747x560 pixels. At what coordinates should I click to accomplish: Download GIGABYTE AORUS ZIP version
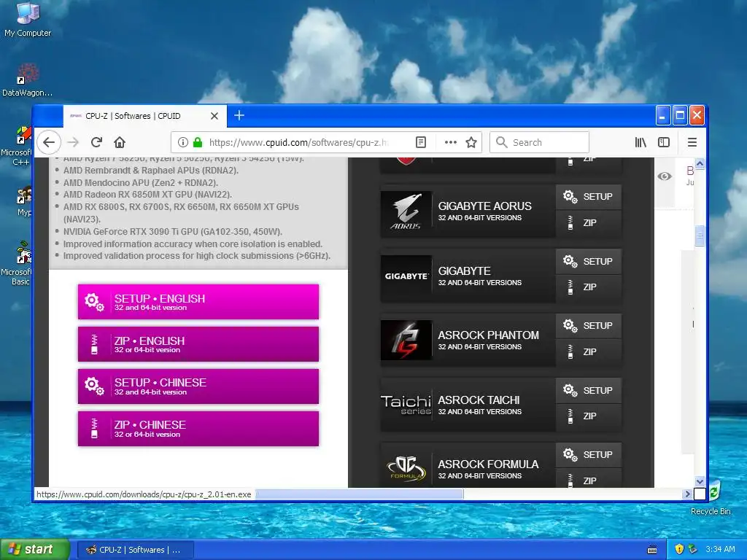point(589,223)
